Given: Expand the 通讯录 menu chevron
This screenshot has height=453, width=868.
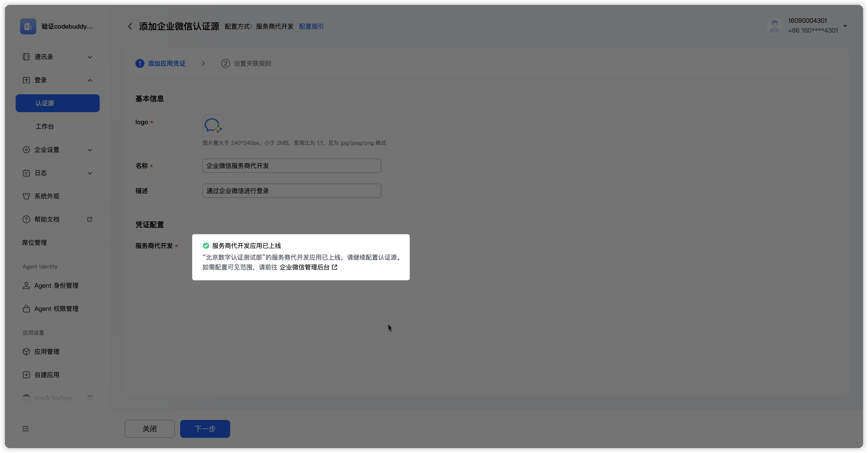Looking at the screenshot, I should 90,57.
